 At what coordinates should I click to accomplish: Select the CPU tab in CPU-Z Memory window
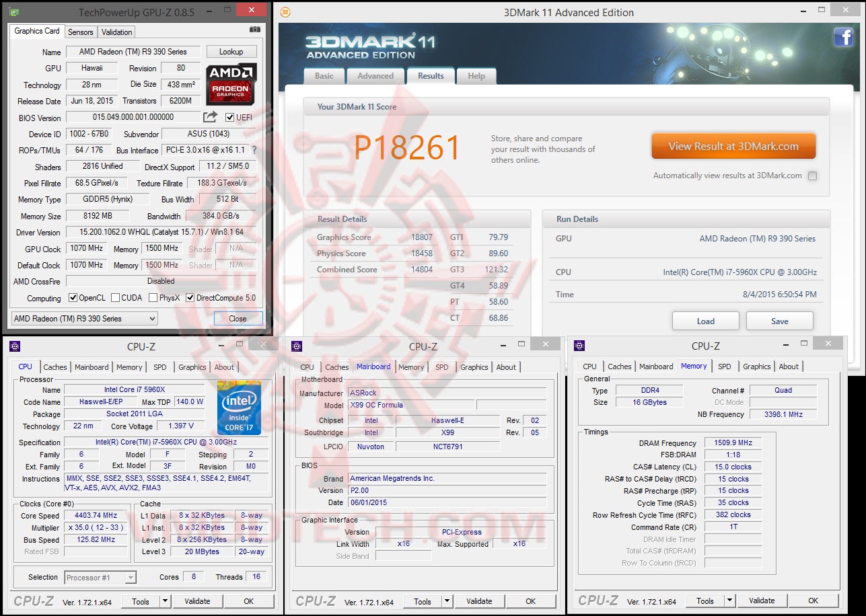pos(590,367)
